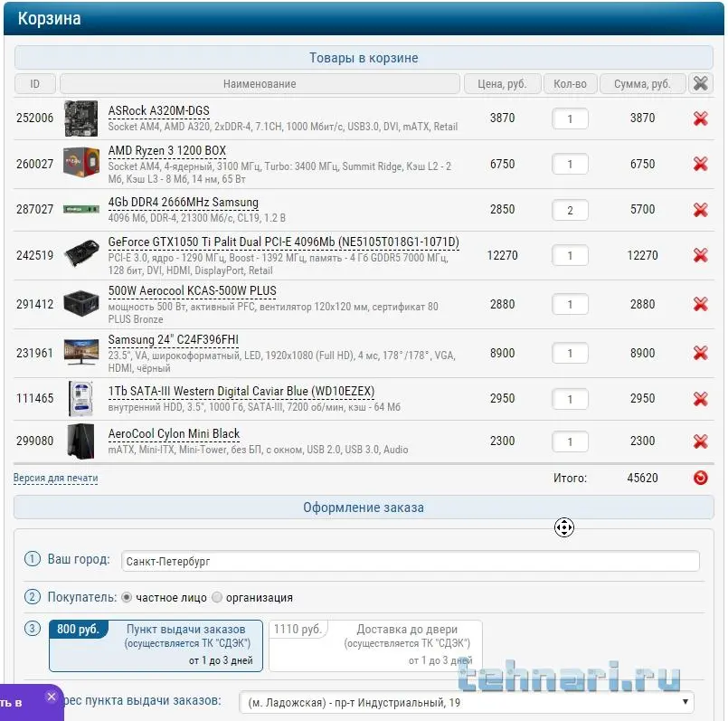Open the GTX1050 Ti graphics card thumbnail
This screenshot has width=728, height=721.
(81, 253)
